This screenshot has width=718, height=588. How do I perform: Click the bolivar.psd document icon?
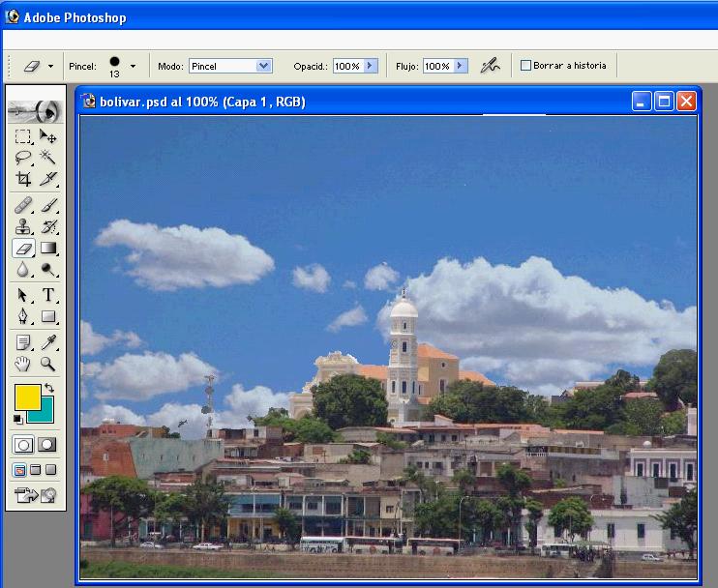point(88,102)
